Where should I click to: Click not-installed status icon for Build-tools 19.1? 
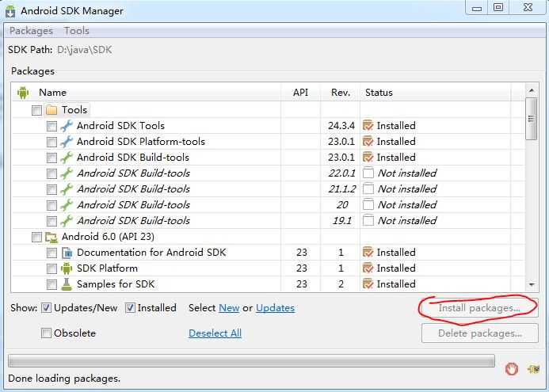tap(368, 221)
